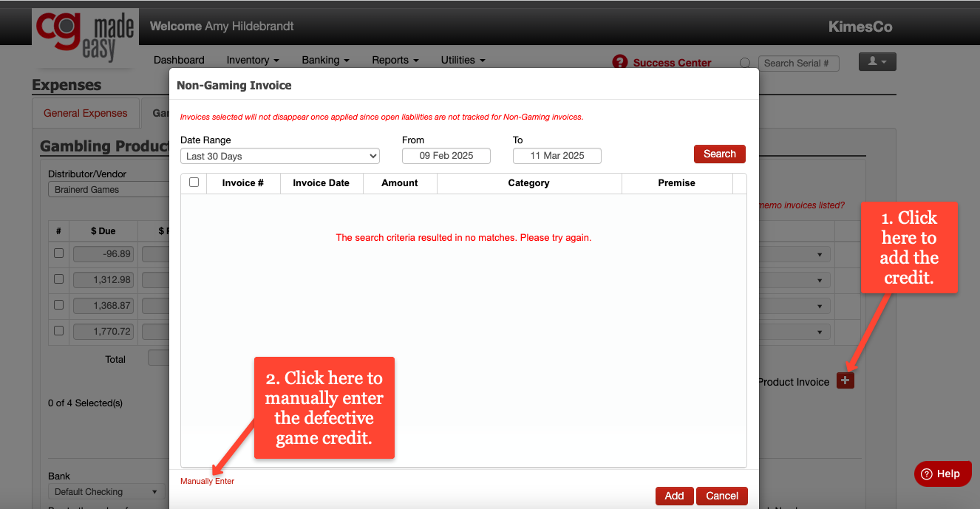
Task: Open the Brainerd Games distributor dropdown
Action: [109, 190]
